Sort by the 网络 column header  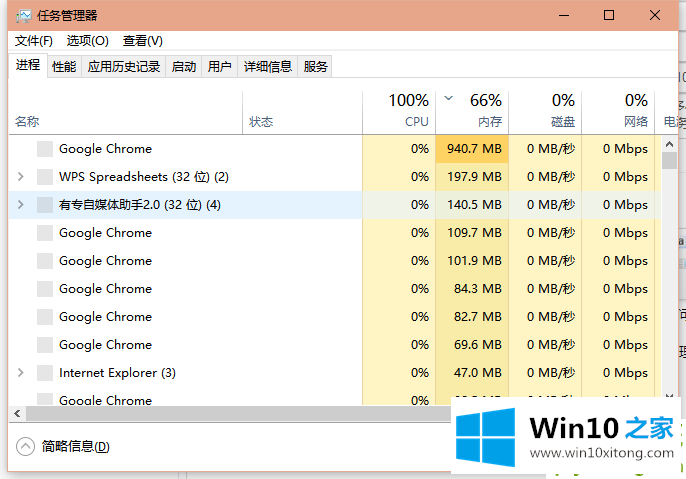pos(618,113)
